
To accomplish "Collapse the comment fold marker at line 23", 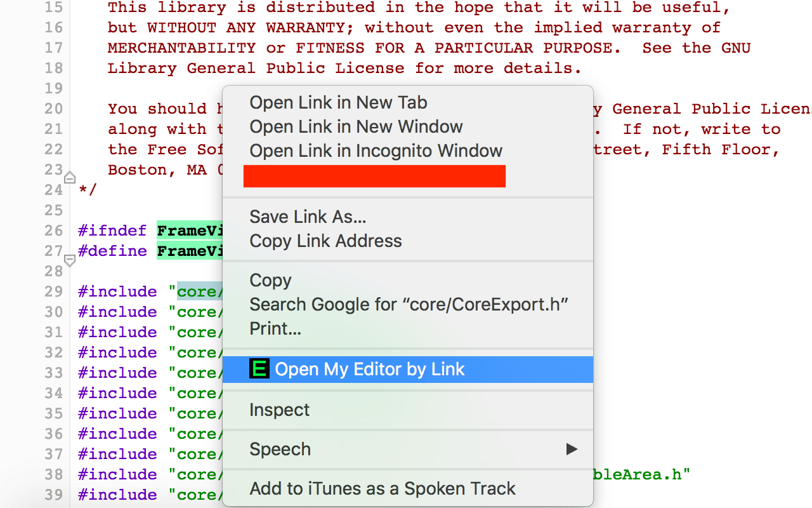I will coord(70,177).
